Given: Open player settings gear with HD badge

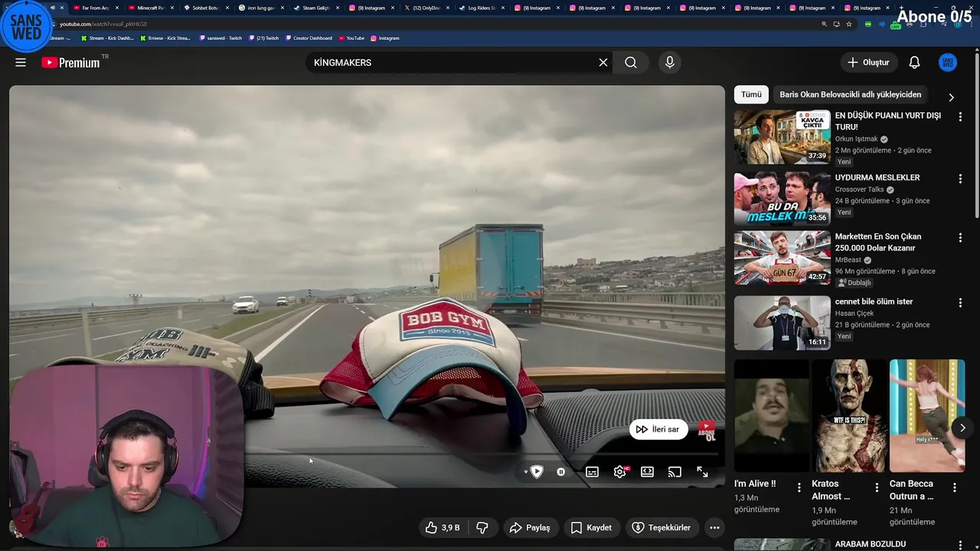Looking at the screenshot, I should tap(620, 472).
